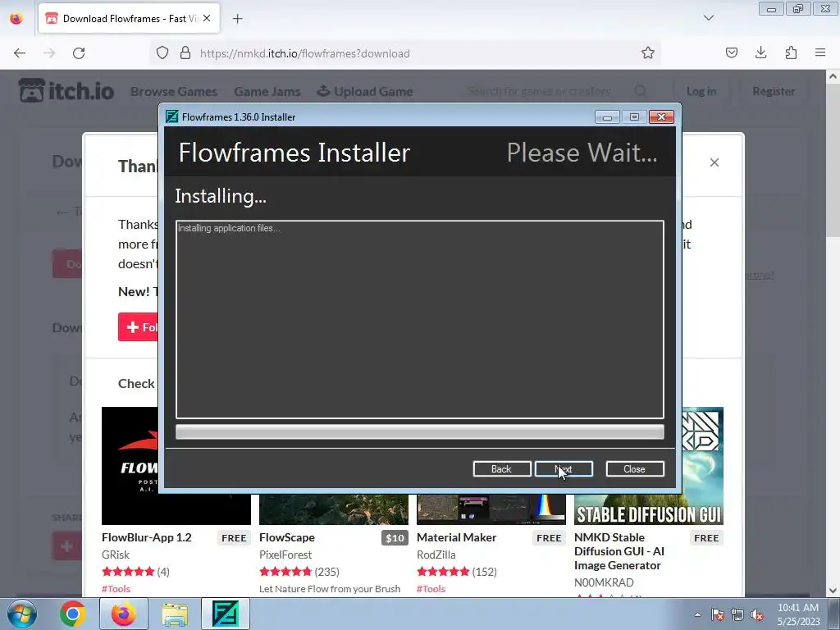840x630 pixels.
Task: Open the Firefox extensions icon
Action: (x=791, y=52)
